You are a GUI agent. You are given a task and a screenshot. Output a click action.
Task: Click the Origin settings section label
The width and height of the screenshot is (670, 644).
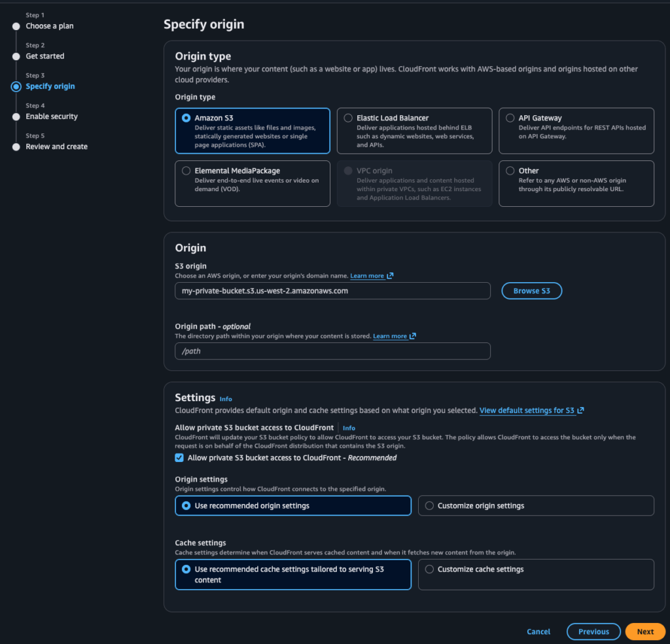[x=202, y=479]
